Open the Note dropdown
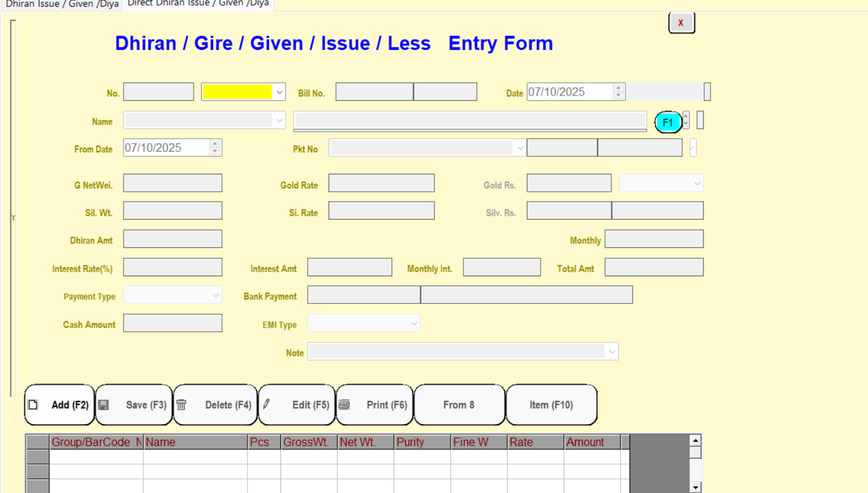Screen dimensions: 868x493 (x=611, y=352)
